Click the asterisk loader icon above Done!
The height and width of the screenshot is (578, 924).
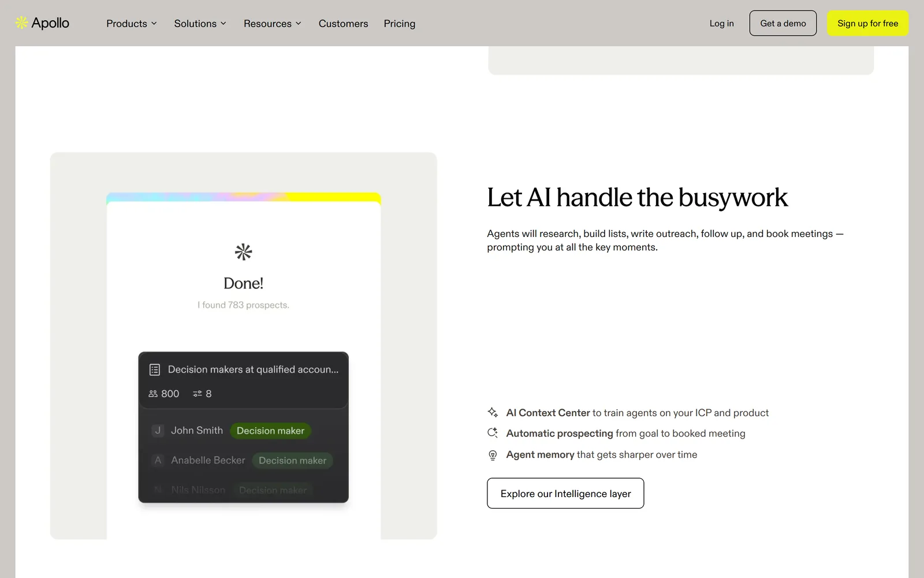244,251
